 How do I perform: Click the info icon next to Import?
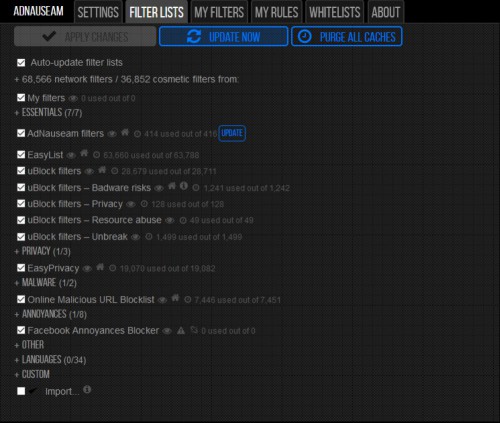click(87, 389)
